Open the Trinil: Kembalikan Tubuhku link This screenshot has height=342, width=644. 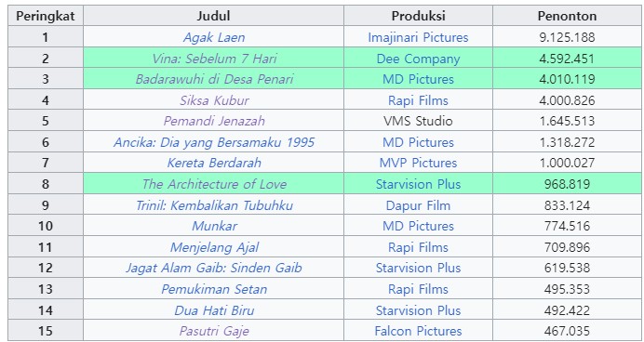(x=214, y=205)
